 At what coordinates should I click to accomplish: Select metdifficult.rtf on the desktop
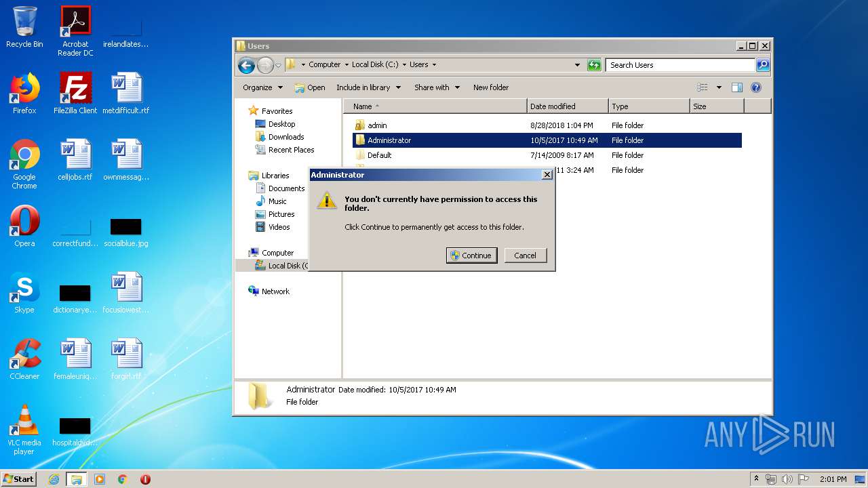(x=126, y=94)
